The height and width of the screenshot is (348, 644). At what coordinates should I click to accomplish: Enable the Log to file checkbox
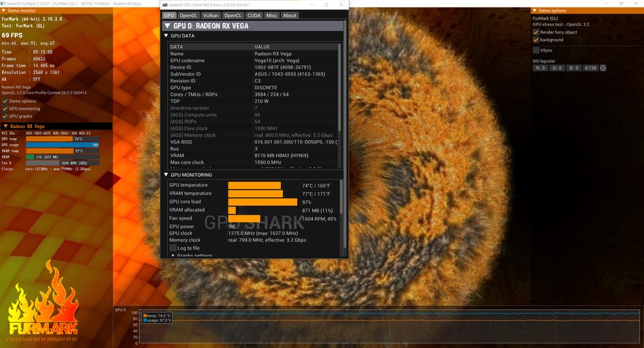(173, 248)
